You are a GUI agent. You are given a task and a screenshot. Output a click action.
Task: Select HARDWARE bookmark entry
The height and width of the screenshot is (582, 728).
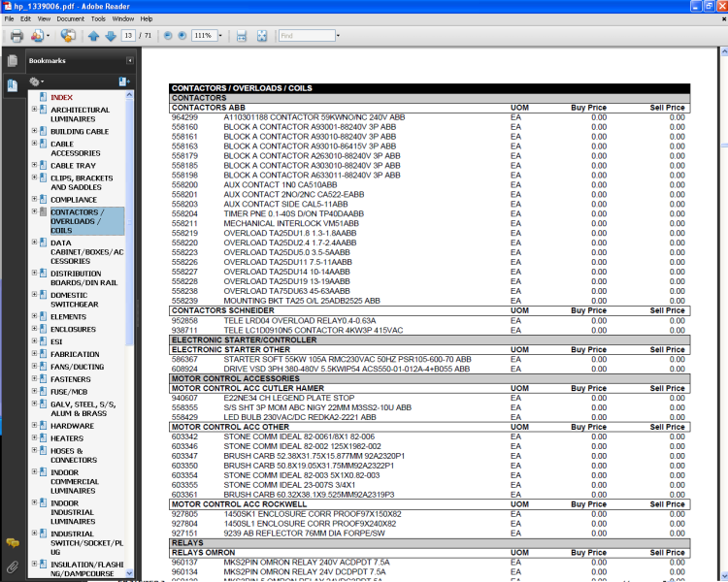(72, 426)
